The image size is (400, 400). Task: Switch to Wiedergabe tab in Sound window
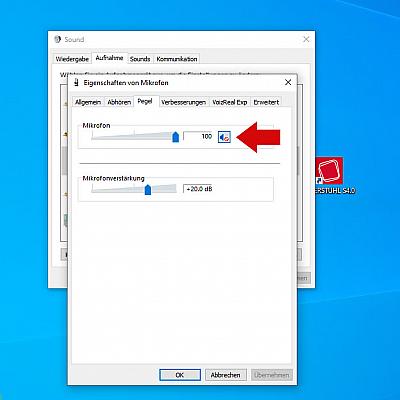(x=72, y=59)
